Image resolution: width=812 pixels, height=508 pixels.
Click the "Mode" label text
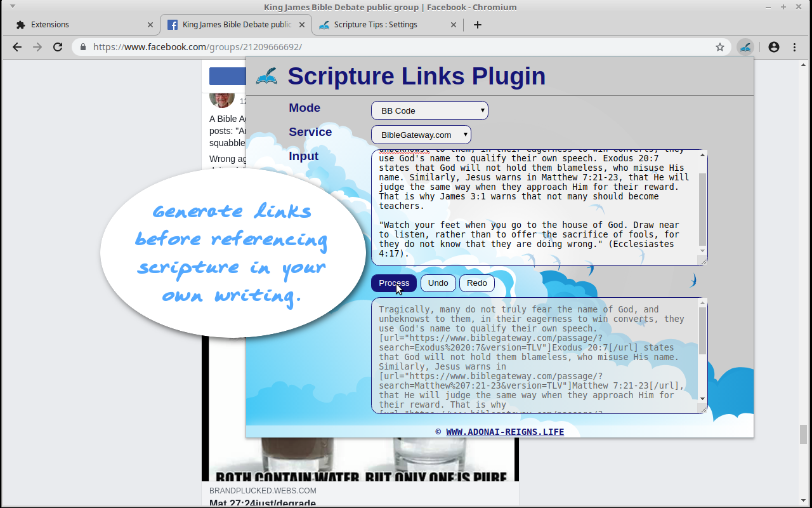pyautogui.click(x=304, y=108)
